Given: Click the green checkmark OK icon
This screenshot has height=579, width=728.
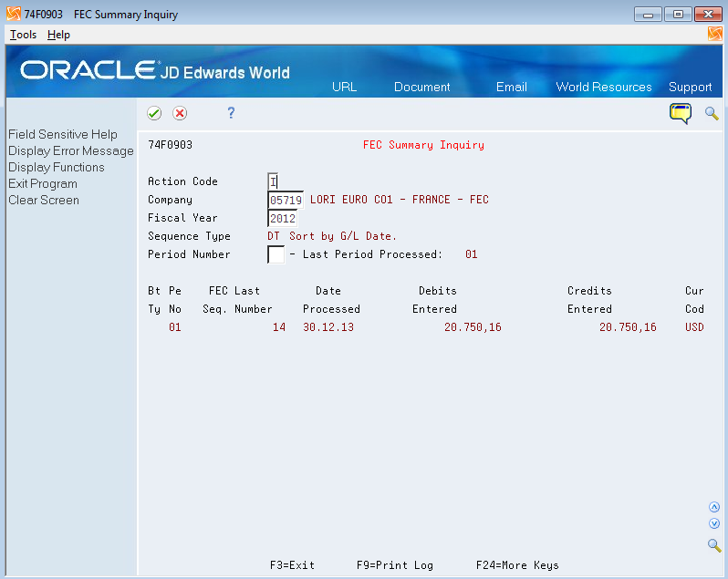Looking at the screenshot, I should 154,113.
